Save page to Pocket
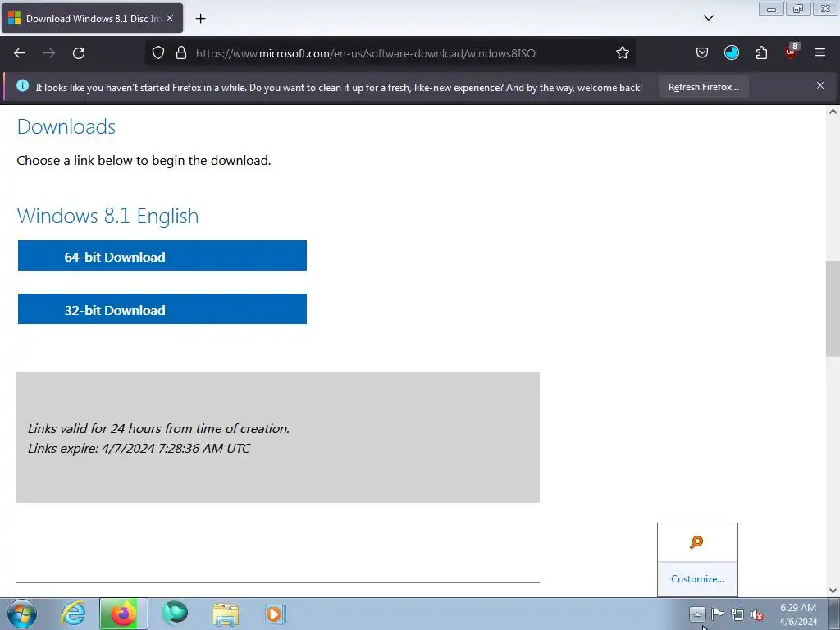 (x=702, y=53)
